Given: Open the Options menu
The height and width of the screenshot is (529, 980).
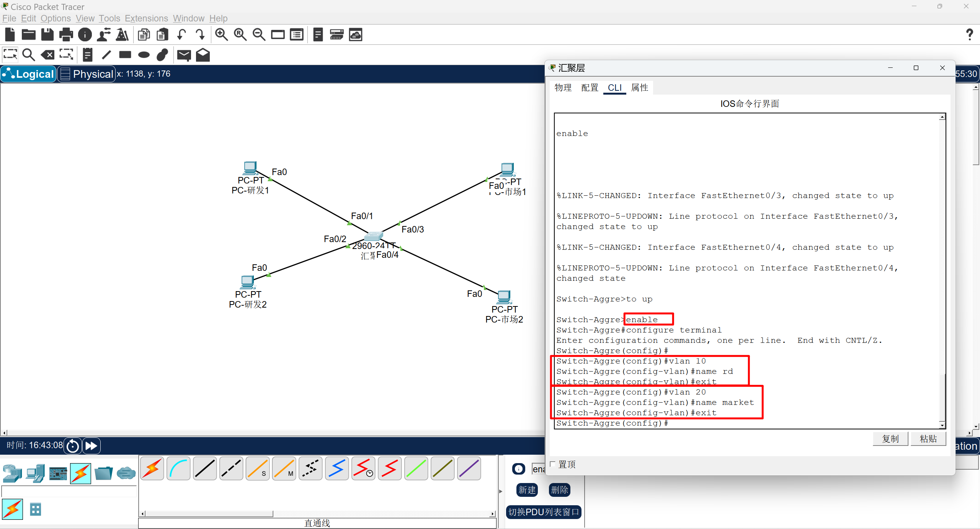Looking at the screenshot, I should 56,18.
